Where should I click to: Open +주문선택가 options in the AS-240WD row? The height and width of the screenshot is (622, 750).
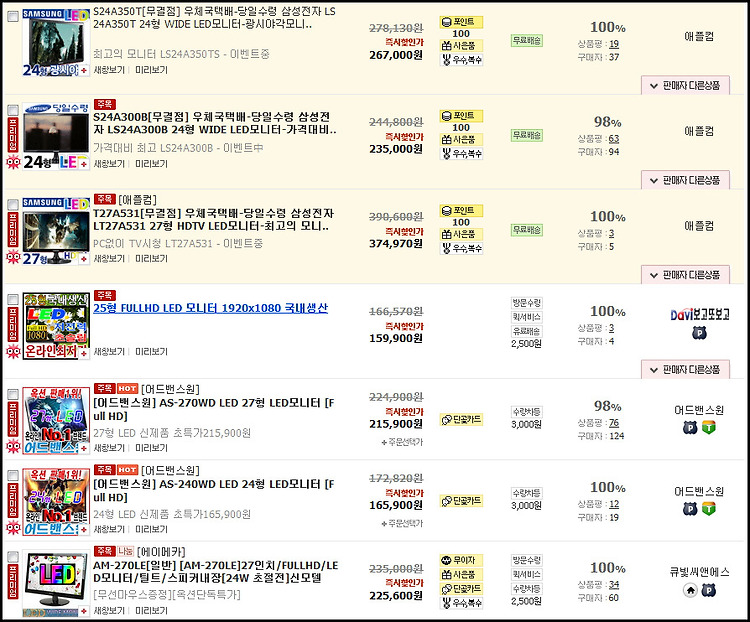402,524
